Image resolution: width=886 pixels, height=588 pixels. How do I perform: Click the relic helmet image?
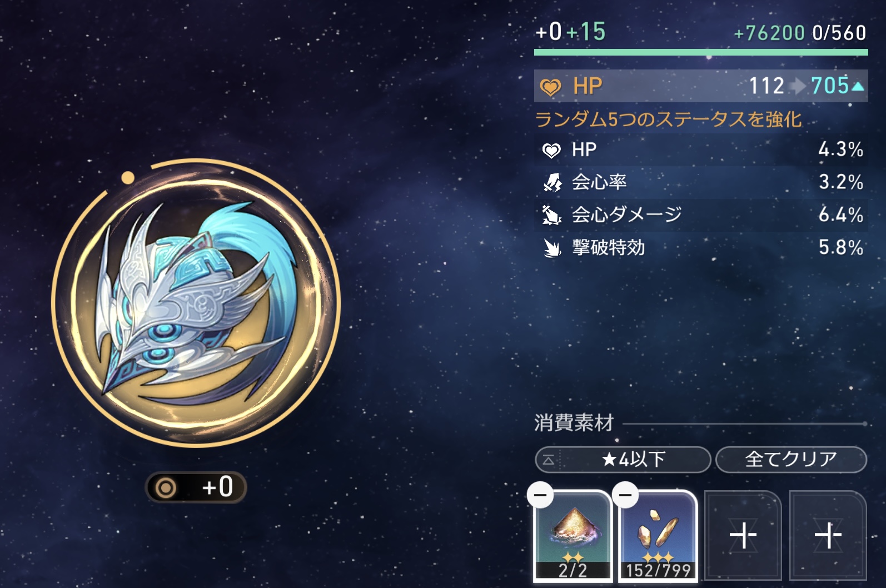[x=196, y=303]
